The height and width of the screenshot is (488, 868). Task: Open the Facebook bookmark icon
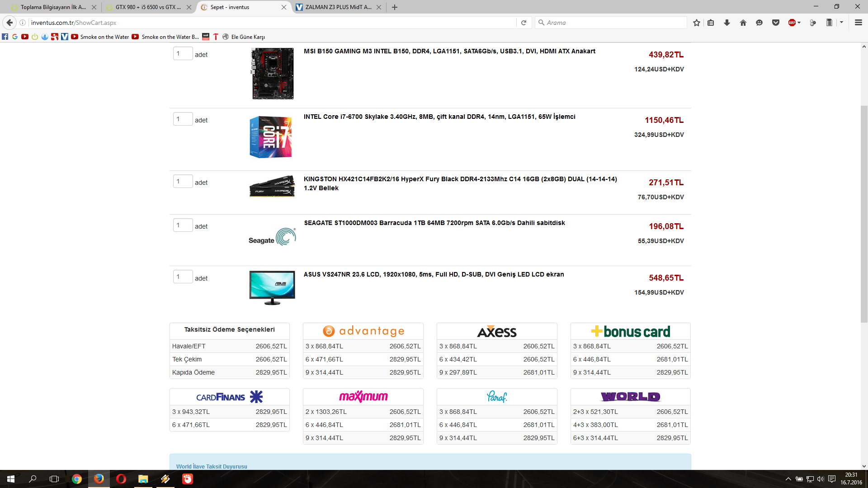5,37
